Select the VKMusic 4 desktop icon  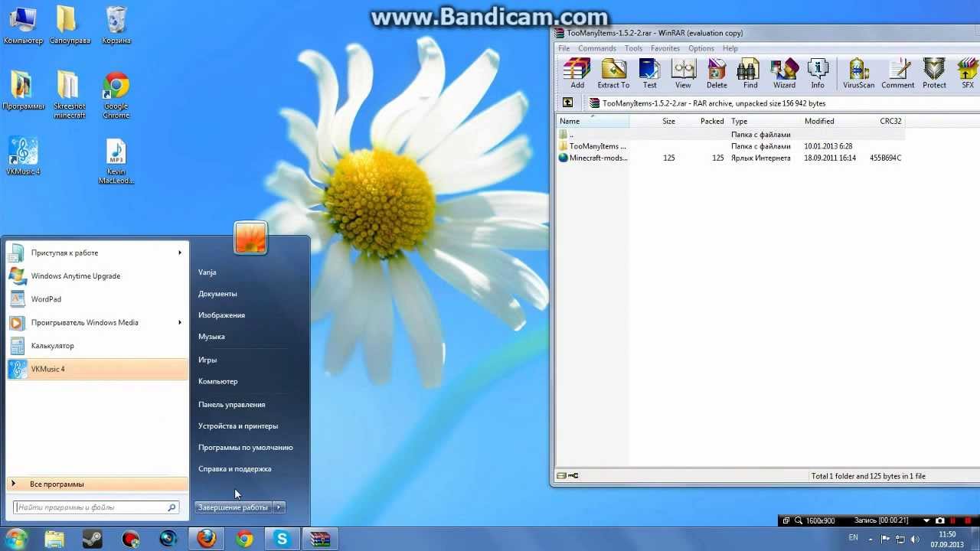pyautogui.click(x=23, y=156)
